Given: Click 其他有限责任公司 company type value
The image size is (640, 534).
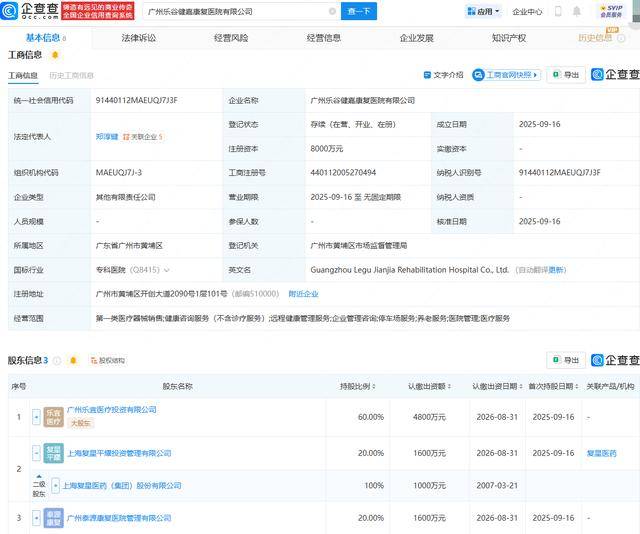Looking at the screenshot, I should click(125, 197).
